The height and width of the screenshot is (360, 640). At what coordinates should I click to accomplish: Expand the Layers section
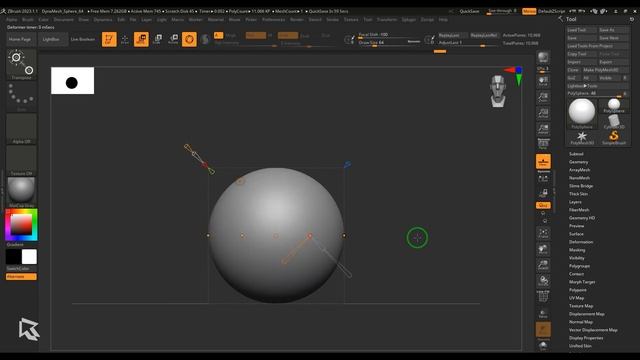click(575, 202)
